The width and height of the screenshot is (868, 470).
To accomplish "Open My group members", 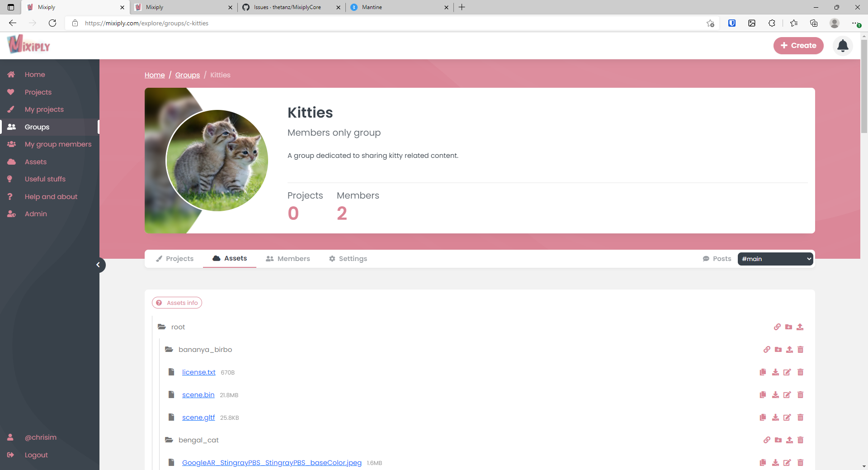I will 50,144.
